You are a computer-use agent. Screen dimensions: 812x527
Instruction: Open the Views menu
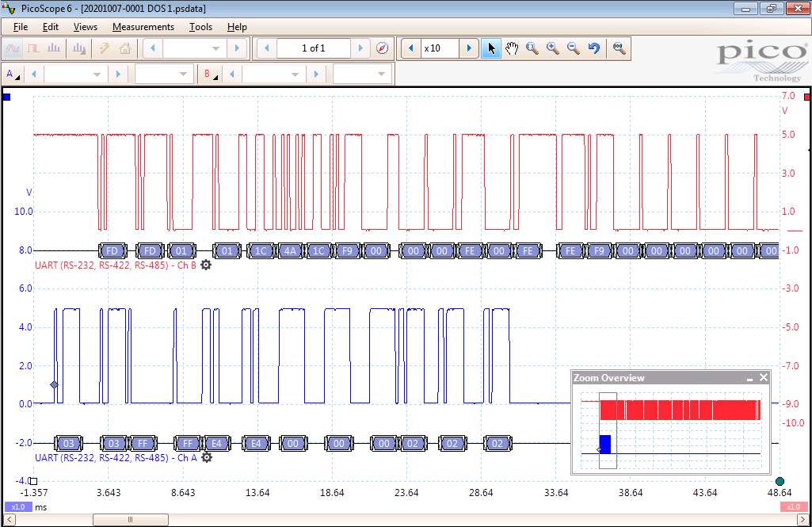[x=86, y=27]
